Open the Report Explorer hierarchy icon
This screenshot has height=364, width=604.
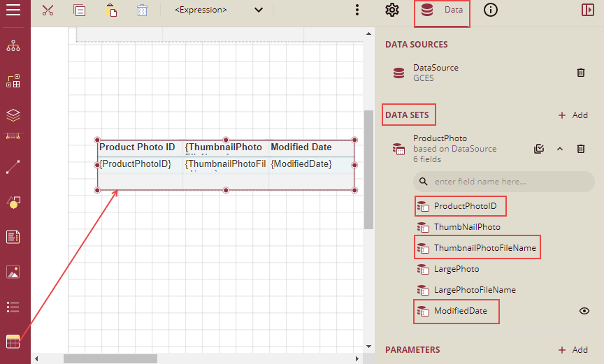[13, 46]
